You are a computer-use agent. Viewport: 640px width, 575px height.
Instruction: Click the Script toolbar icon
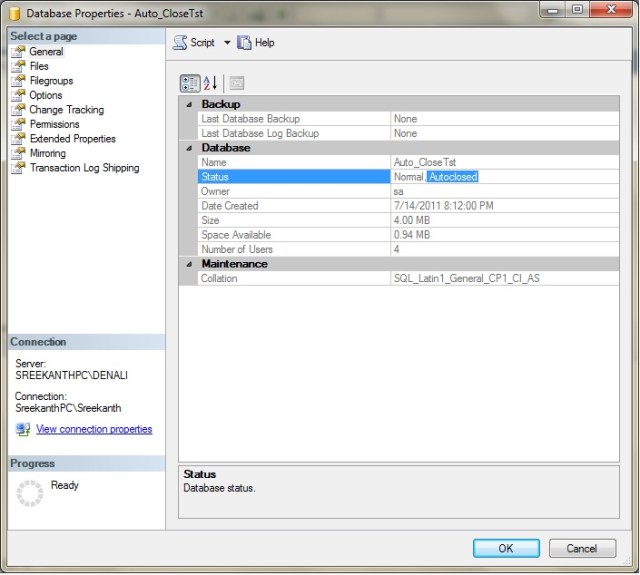pos(180,43)
